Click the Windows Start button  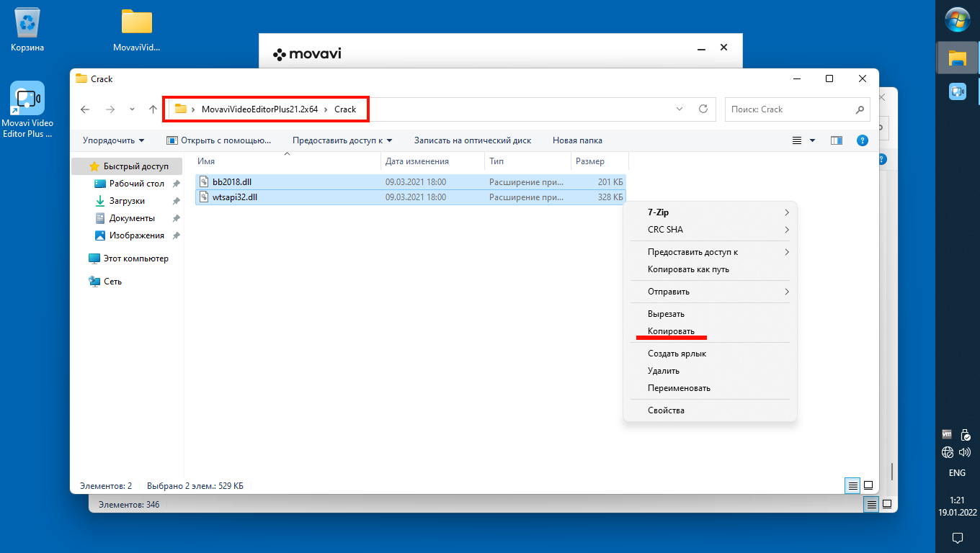click(x=957, y=19)
